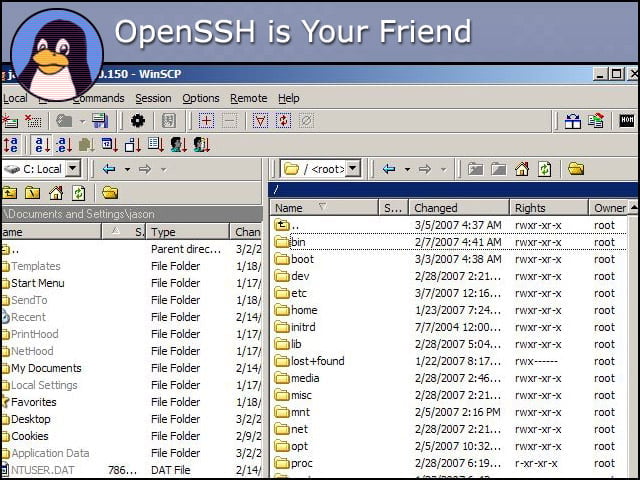The width and height of the screenshot is (640, 480).
Task: Click the red Synchronize arrows toolbar icon
Action: click(x=284, y=121)
